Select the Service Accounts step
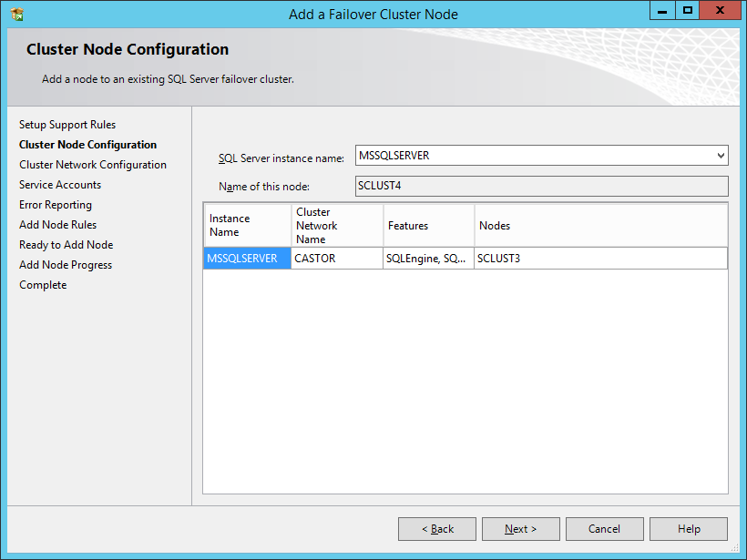 coord(60,185)
